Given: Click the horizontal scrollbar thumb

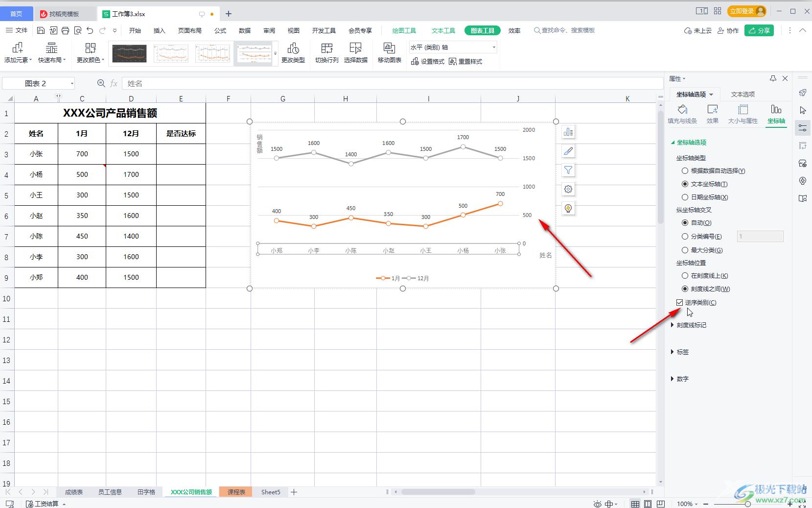Looking at the screenshot, I should [x=438, y=492].
